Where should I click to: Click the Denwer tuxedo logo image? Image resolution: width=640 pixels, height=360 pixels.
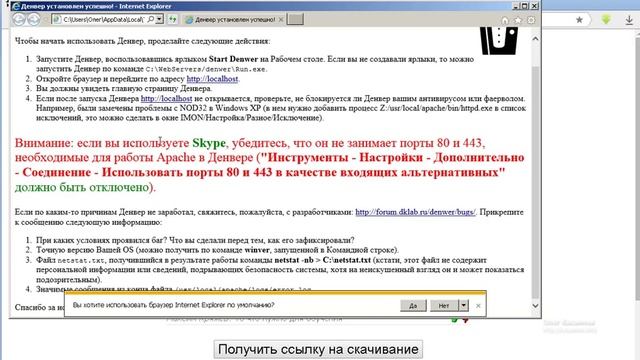499,40
